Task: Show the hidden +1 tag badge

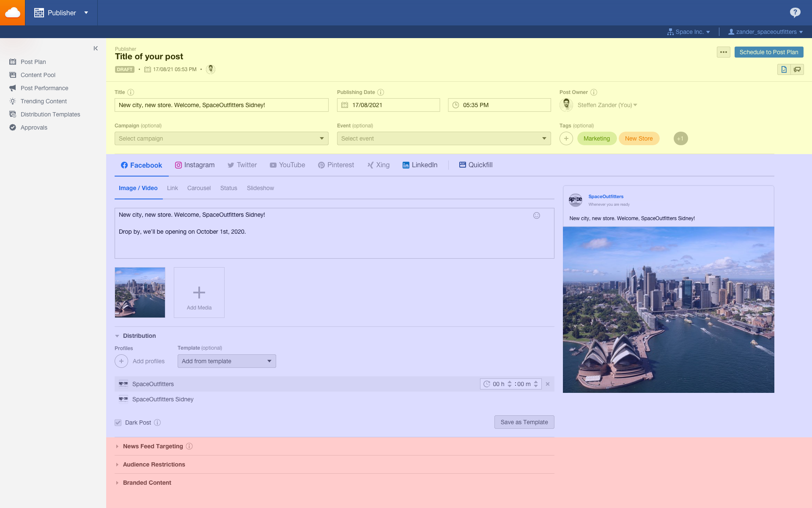Action: pyautogui.click(x=680, y=138)
